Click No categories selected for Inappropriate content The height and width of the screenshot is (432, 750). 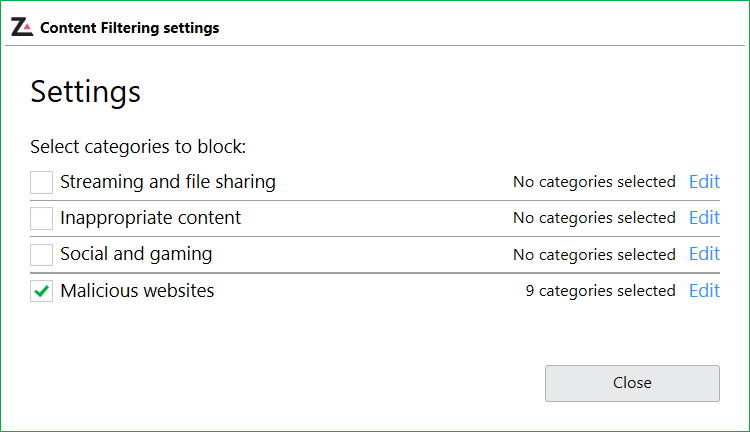click(x=594, y=218)
